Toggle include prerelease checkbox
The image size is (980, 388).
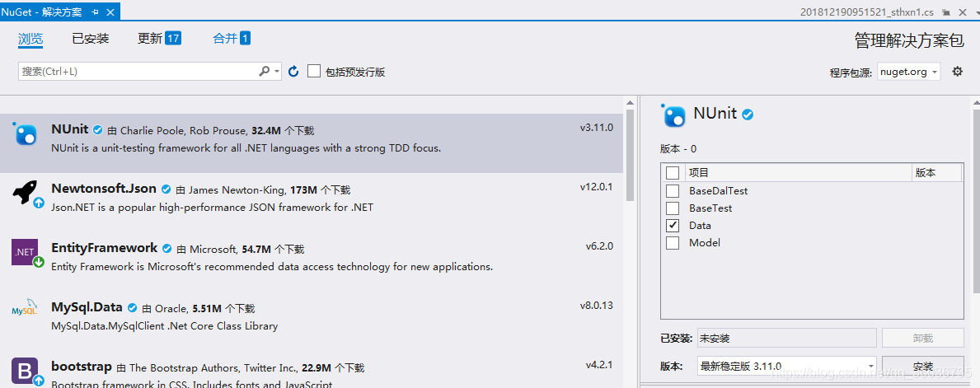(314, 71)
